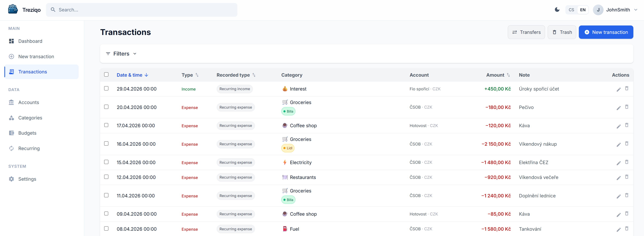
Task: Focus the Search input field
Action: (x=142, y=10)
